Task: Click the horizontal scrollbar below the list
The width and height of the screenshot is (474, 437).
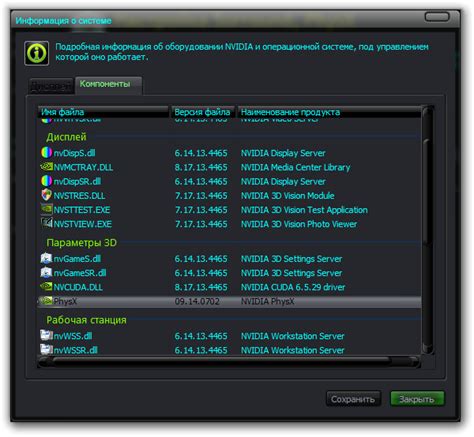Action: [229, 362]
